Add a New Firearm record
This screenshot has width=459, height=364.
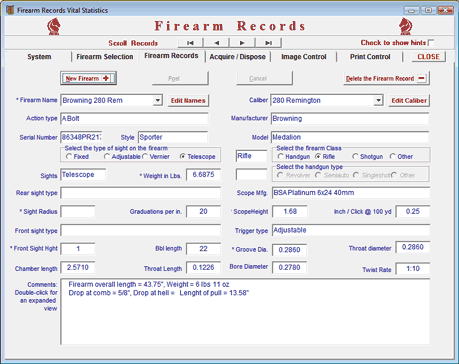pos(88,78)
